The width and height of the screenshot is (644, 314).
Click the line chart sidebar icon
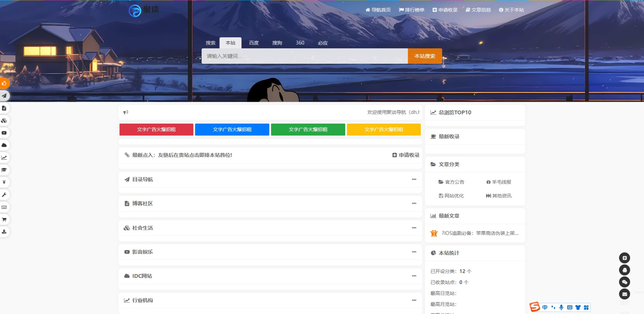click(4, 157)
